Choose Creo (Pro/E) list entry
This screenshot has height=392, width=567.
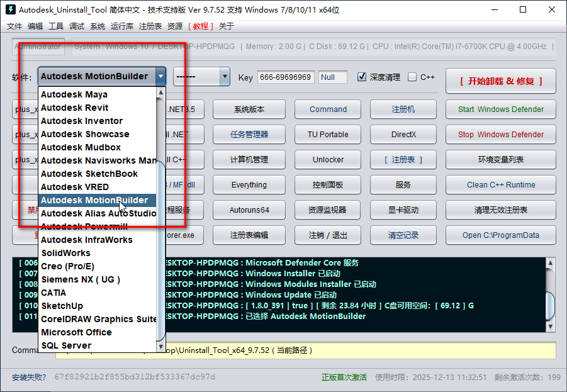pos(98,266)
